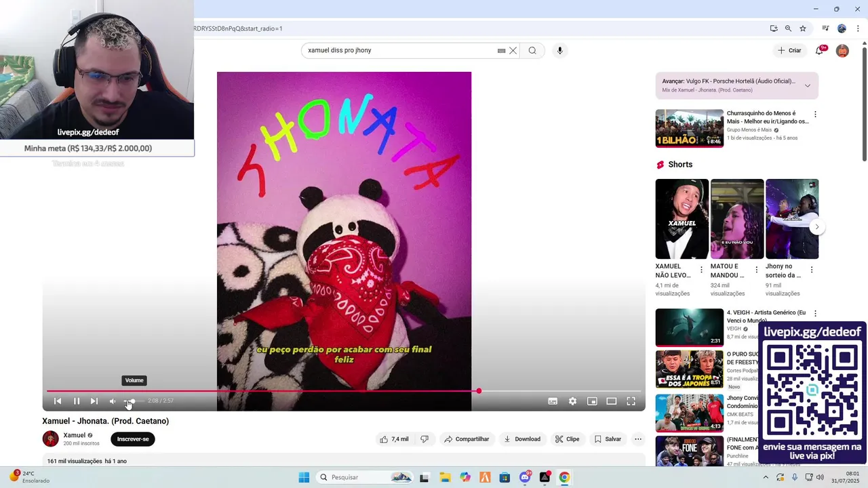The width and height of the screenshot is (868, 488).
Task: Open options for MATOU E MANDOU short
Action: pyautogui.click(x=756, y=270)
